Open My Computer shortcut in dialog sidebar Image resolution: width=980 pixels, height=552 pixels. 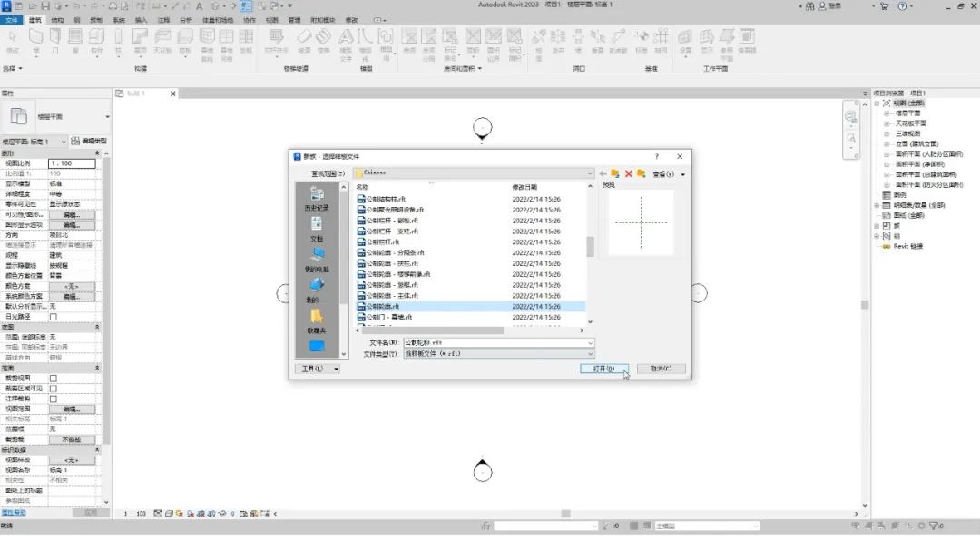(x=317, y=260)
